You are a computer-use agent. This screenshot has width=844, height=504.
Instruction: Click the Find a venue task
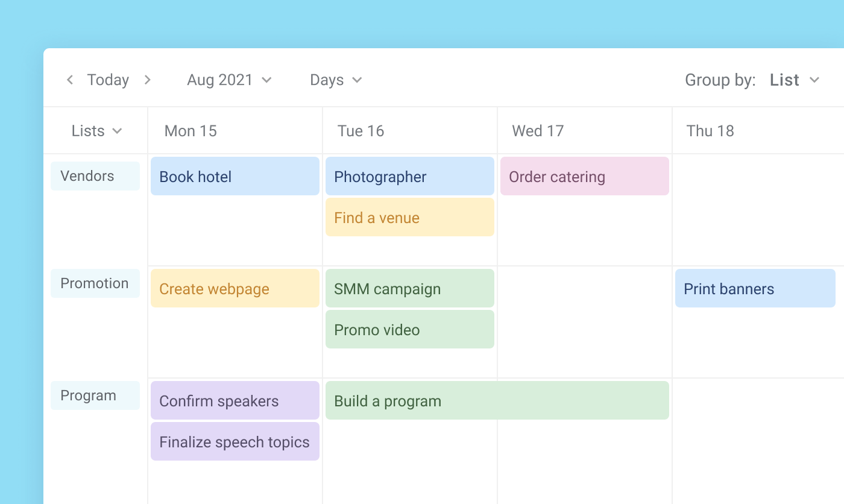tap(410, 218)
